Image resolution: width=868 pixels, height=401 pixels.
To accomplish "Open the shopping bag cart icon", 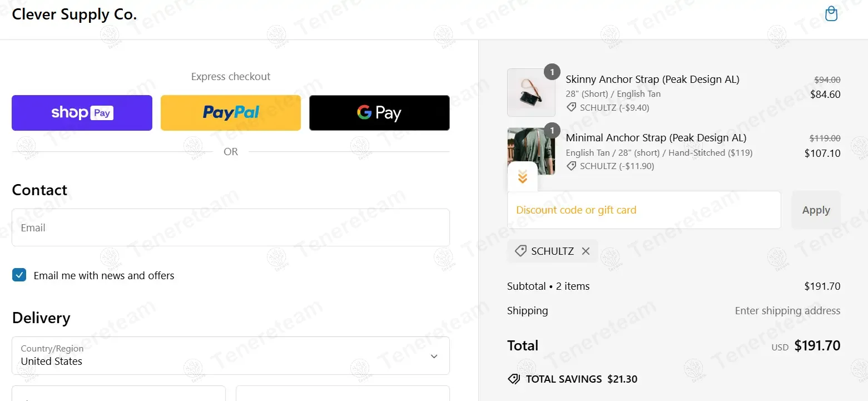I will 831,14.
